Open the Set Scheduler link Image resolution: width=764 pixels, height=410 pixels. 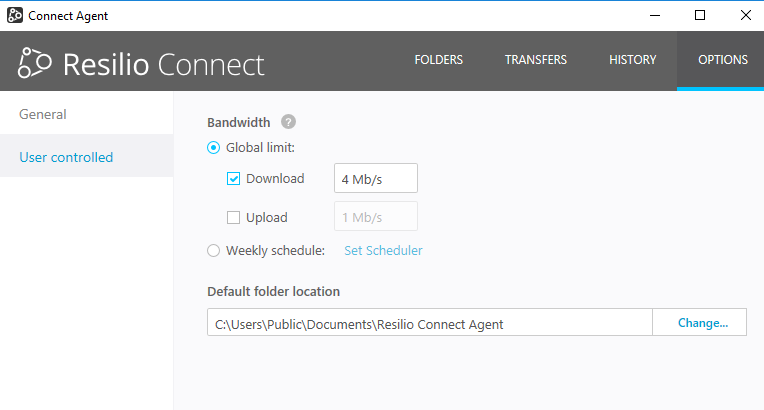(383, 251)
